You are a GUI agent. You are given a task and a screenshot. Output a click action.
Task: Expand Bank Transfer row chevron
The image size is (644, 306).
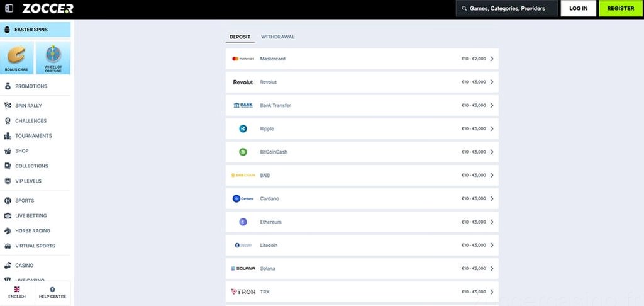pyautogui.click(x=492, y=105)
